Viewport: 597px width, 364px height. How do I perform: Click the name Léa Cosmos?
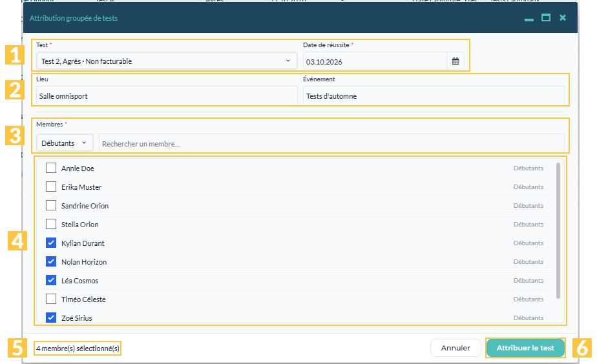click(x=80, y=280)
